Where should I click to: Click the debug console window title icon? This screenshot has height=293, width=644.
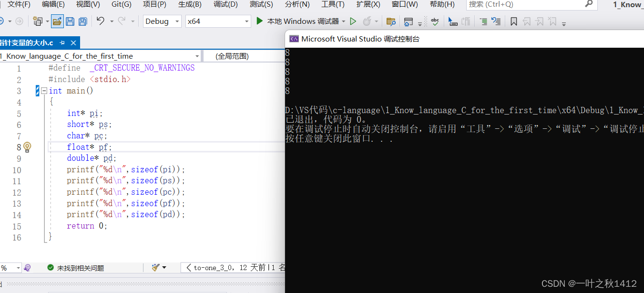point(294,39)
